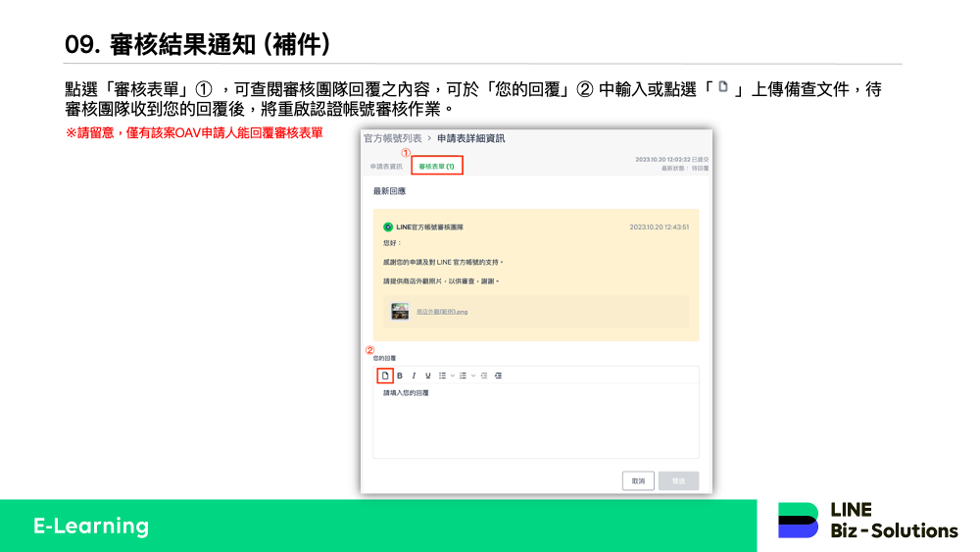
Task: Insert a bulleted list in reply
Action: pyautogui.click(x=442, y=376)
